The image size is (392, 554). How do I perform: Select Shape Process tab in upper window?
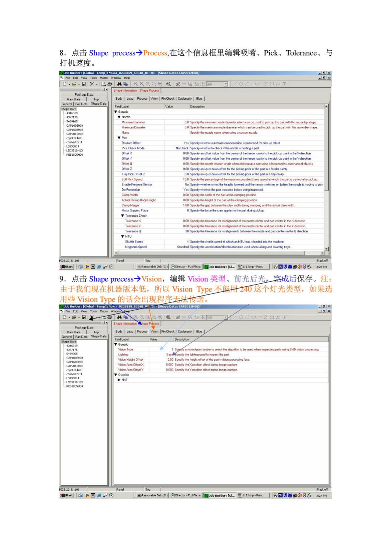click(150, 90)
